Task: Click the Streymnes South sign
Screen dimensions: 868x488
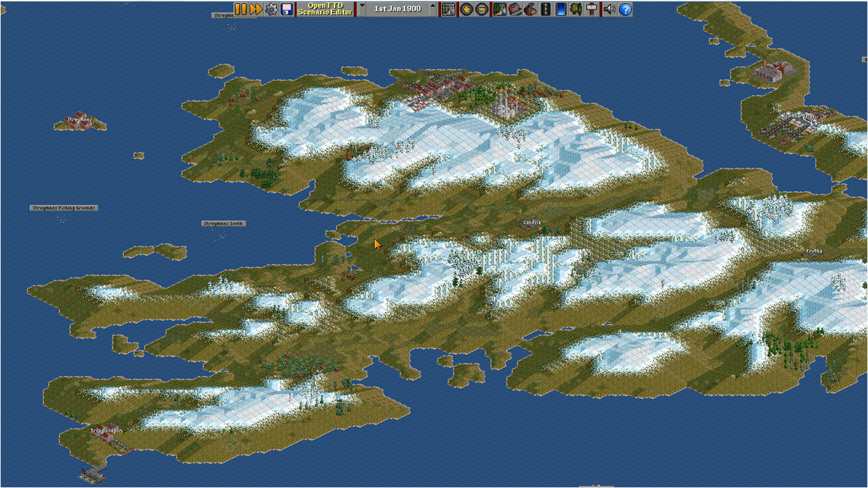Action: pyautogui.click(x=224, y=223)
